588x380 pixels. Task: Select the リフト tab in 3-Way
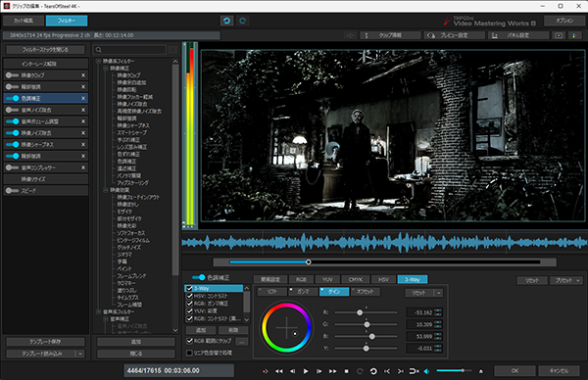[272, 292]
